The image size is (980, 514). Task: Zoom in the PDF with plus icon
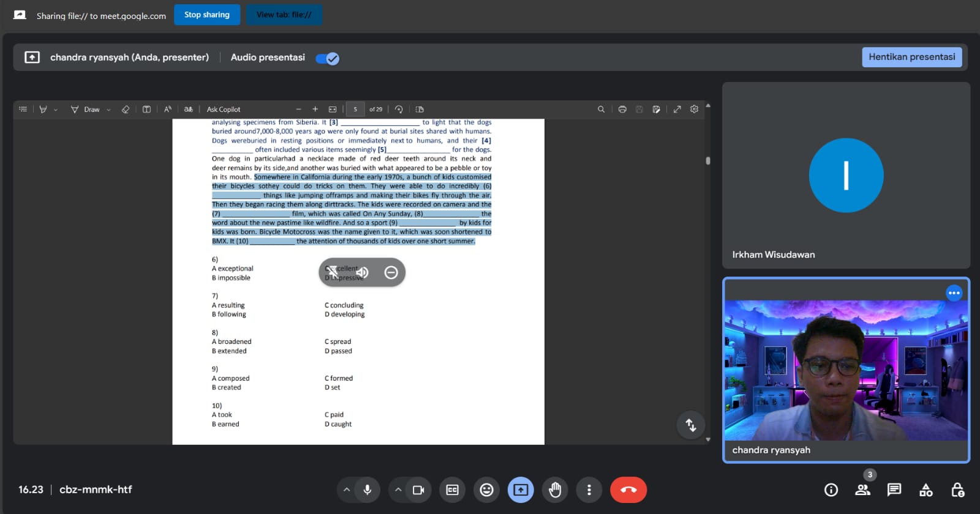(x=315, y=109)
